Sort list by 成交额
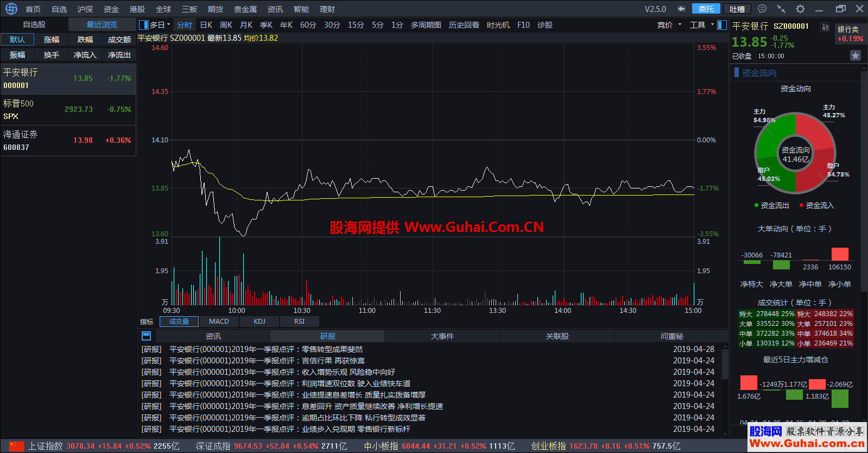This screenshot has width=868, height=453. click(x=119, y=40)
